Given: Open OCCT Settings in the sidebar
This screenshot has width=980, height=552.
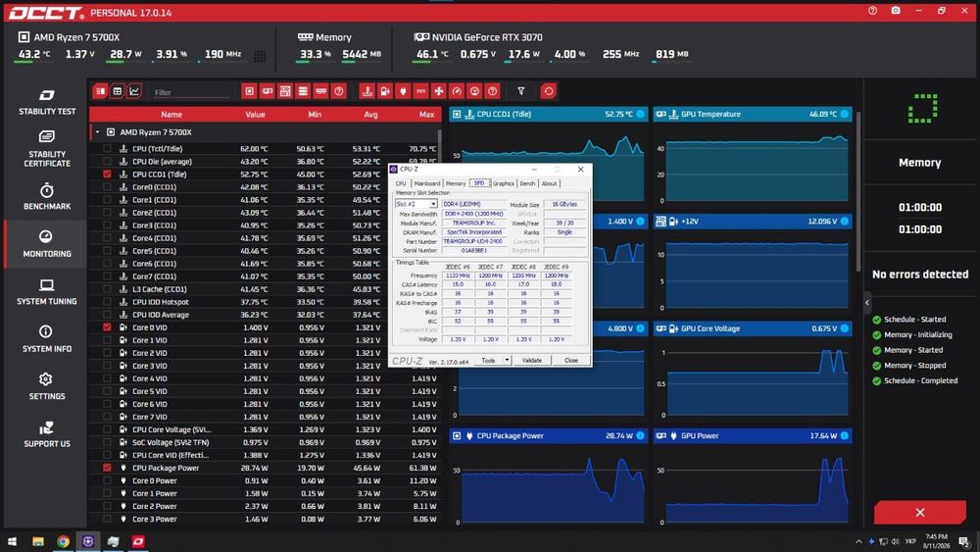Looking at the screenshot, I should pyautogui.click(x=46, y=387).
